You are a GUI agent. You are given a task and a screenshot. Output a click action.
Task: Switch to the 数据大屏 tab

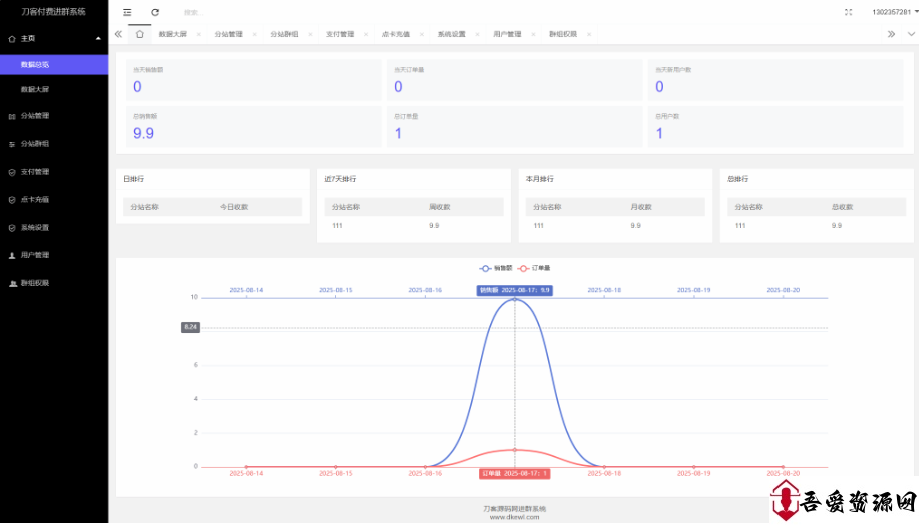tap(172, 35)
